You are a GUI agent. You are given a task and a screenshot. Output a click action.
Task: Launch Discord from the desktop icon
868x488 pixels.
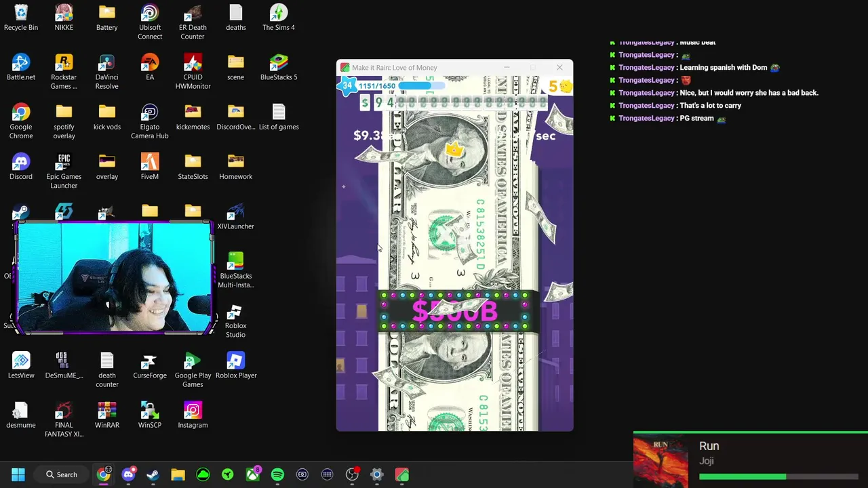(x=21, y=167)
